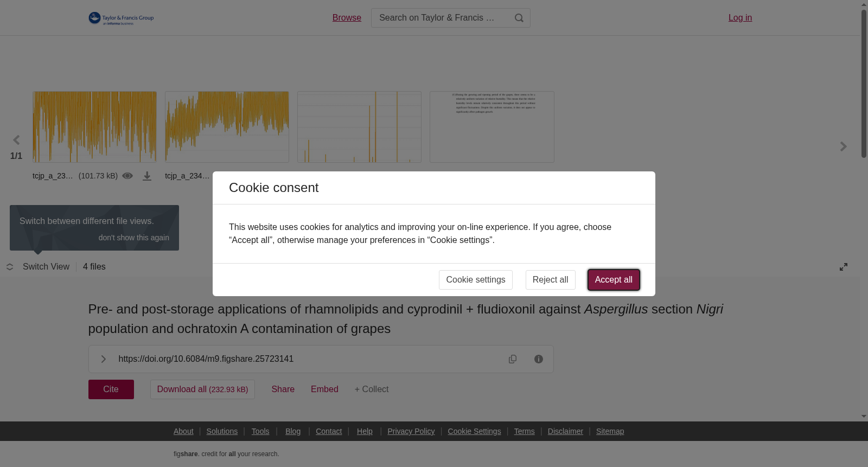Open About footer link

point(183,431)
